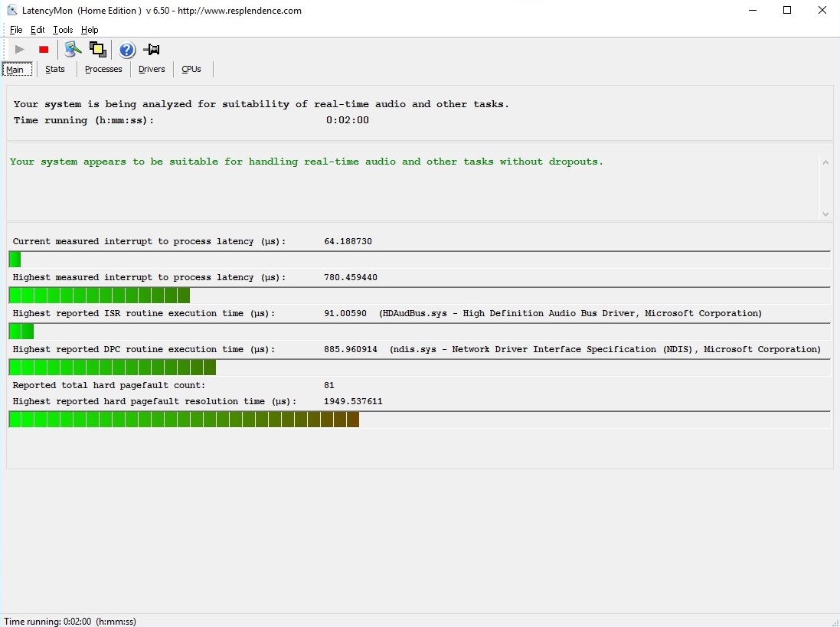
Task: Select ISR time value 91.00590
Action: click(345, 313)
